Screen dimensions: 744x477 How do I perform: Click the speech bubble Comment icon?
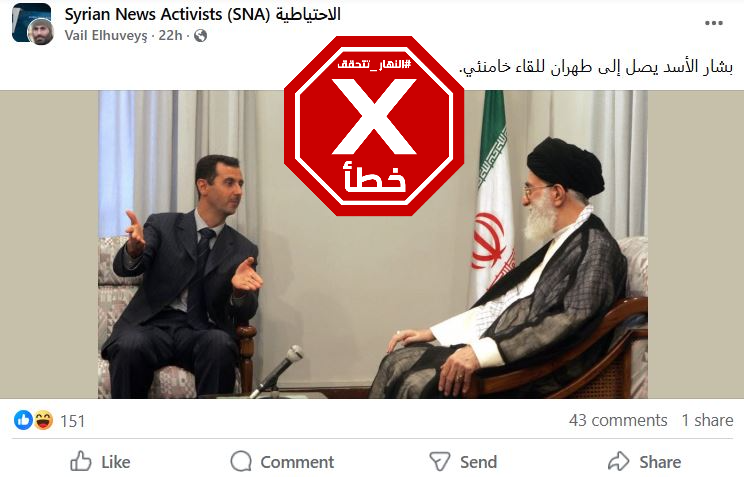[241, 461]
